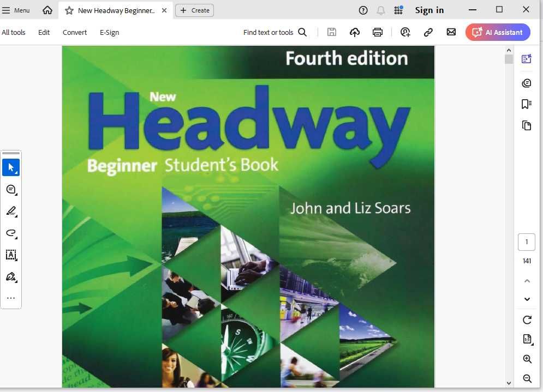The width and height of the screenshot is (543, 392).
Task: Zoom in on the document
Action: (x=527, y=359)
